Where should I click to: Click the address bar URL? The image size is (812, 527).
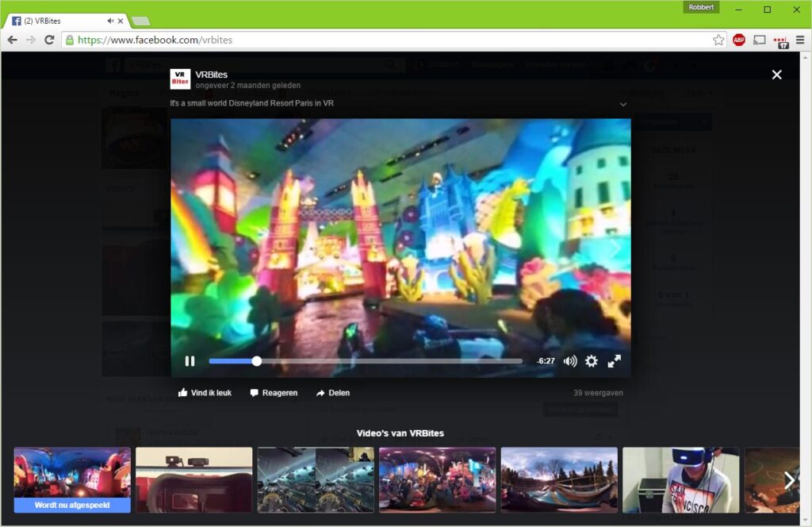tap(155, 40)
